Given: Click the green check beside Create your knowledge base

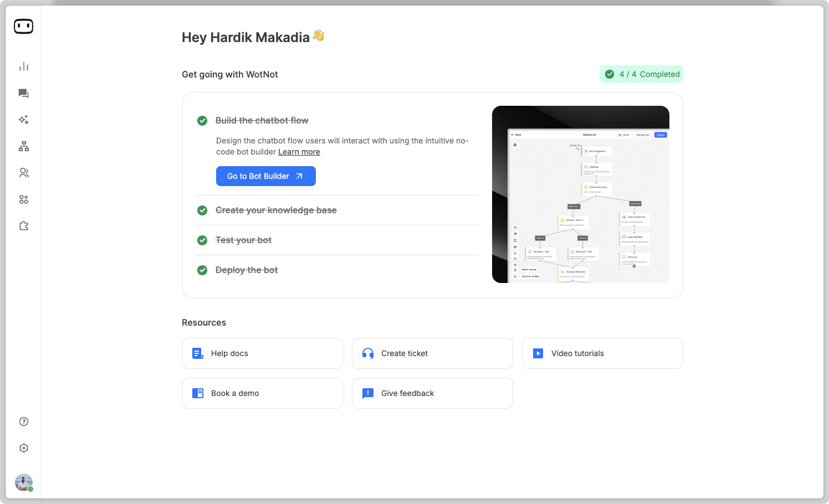Looking at the screenshot, I should [202, 210].
